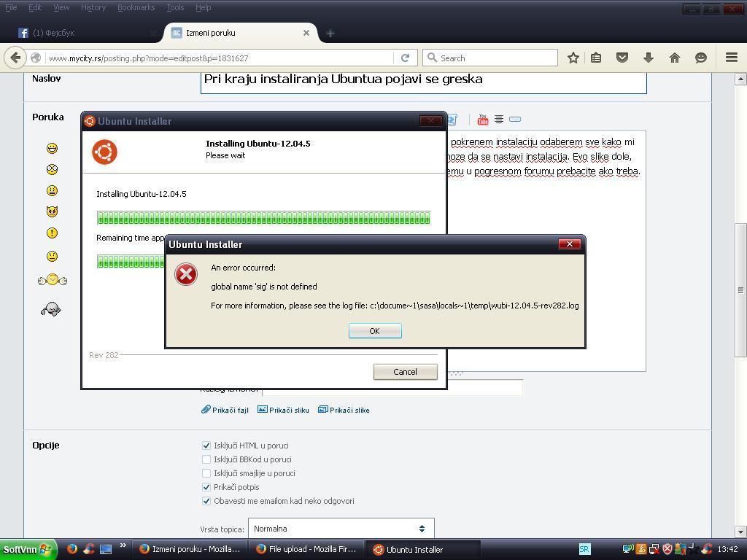Open the Firefox Hello chat icon

click(701, 58)
